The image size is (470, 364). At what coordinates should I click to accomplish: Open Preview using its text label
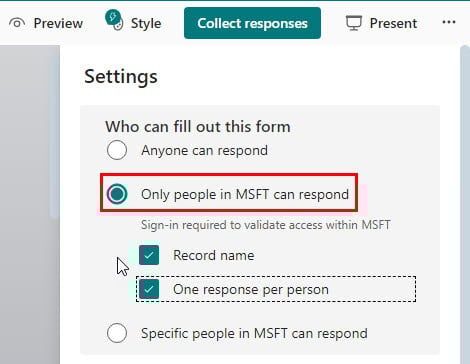pyautogui.click(x=58, y=23)
